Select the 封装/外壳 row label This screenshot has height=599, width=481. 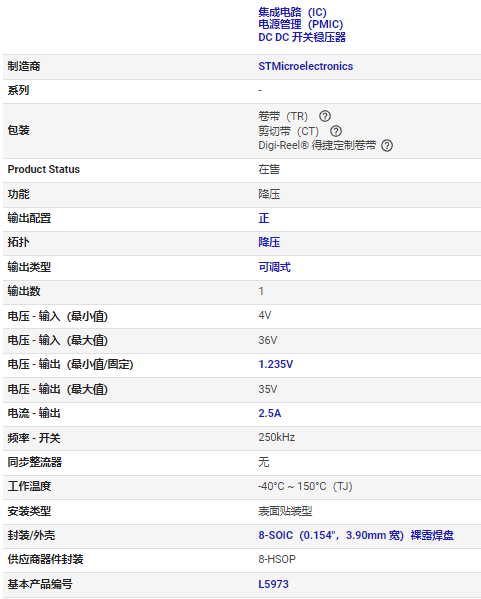tap(31, 535)
